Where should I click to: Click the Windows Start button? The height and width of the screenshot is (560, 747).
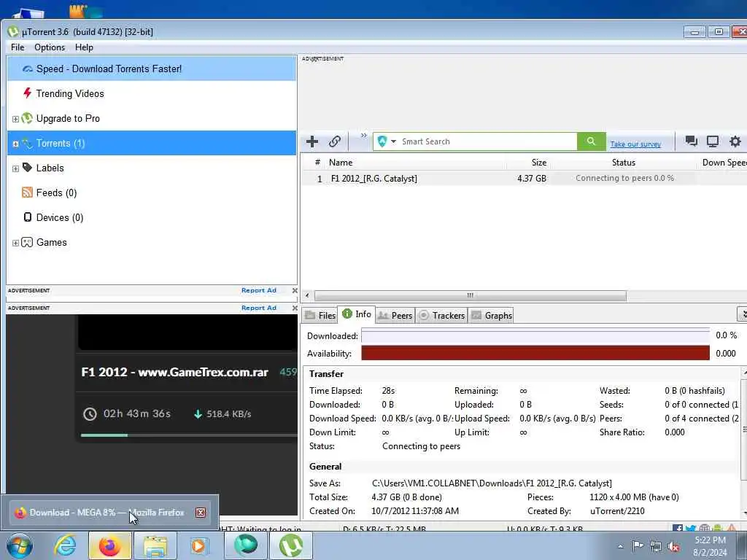(19, 545)
